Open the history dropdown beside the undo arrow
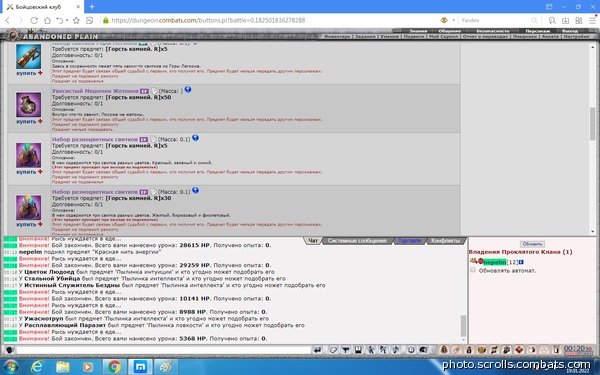This screenshot has height=375, width=600. [67, 20]
